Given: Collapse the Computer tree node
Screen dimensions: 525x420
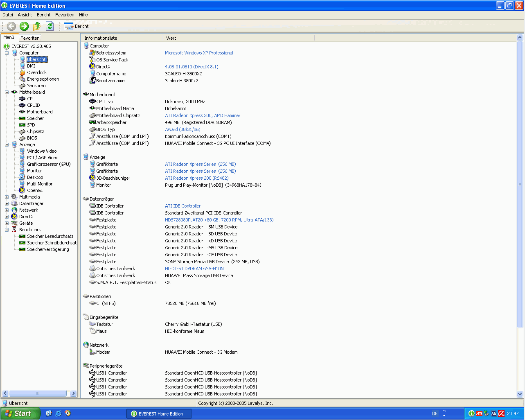Looking at the screenshot, I should point(7,53).
